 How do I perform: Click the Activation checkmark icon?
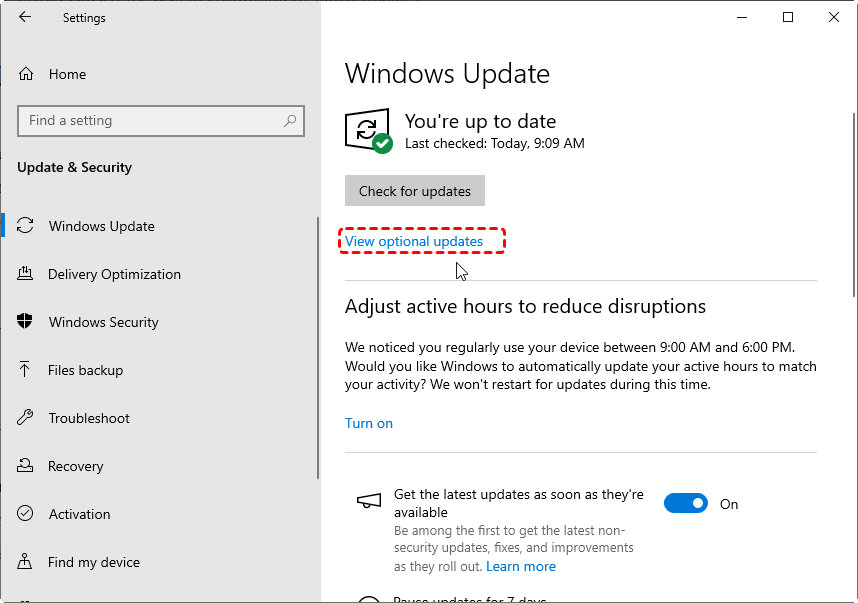coord(26,514)
